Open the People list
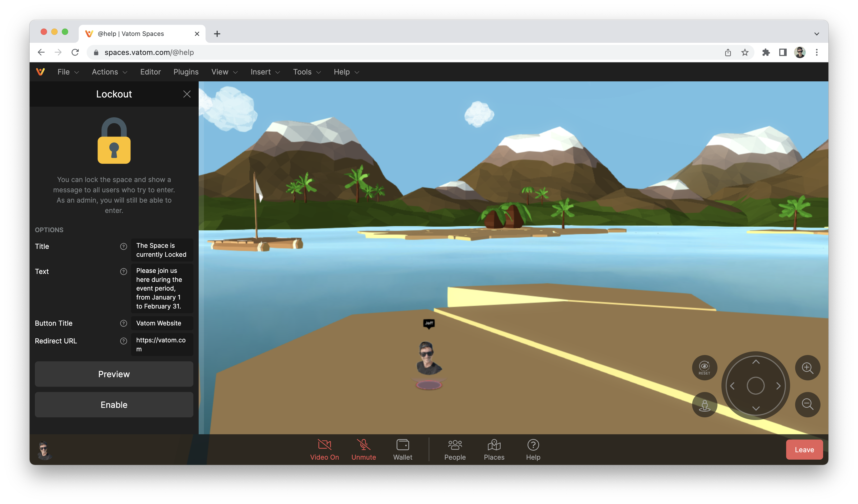 coord(455,450)
